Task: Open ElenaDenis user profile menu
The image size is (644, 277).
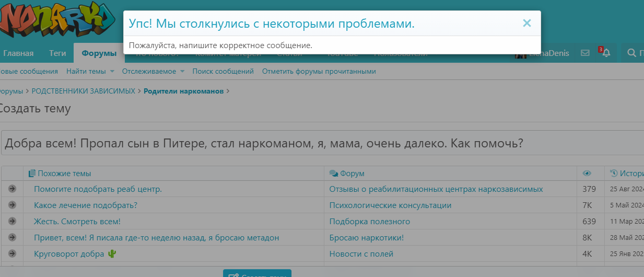Action: pyautogui.click(x=543, y=53)
